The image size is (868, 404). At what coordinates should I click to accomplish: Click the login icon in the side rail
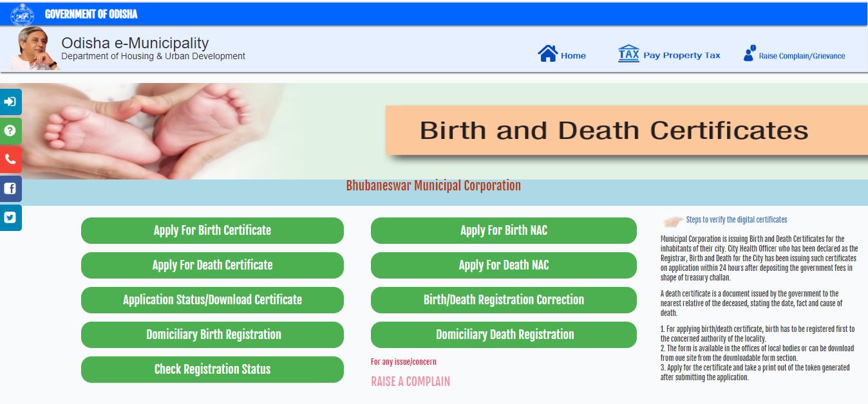click(x=10, y=102)
